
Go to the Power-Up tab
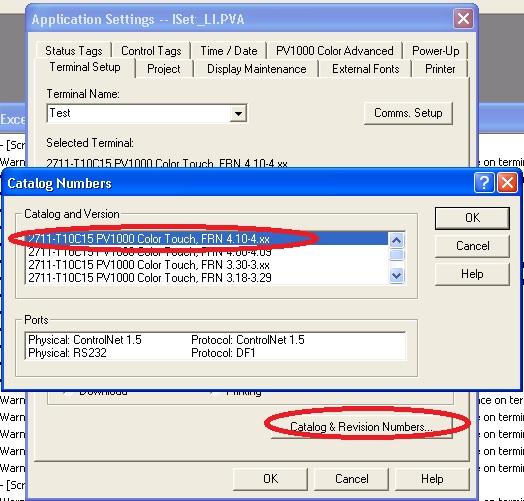(x=435, y=51)
